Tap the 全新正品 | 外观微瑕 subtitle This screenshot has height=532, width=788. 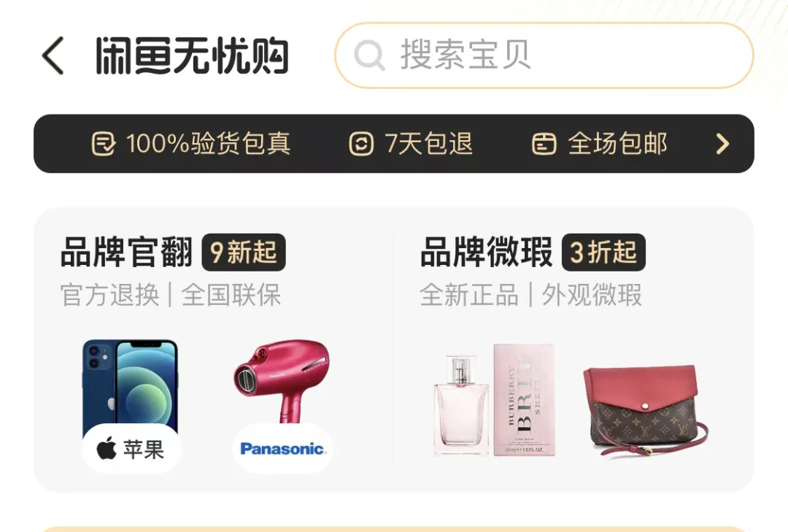click(530, 295)
